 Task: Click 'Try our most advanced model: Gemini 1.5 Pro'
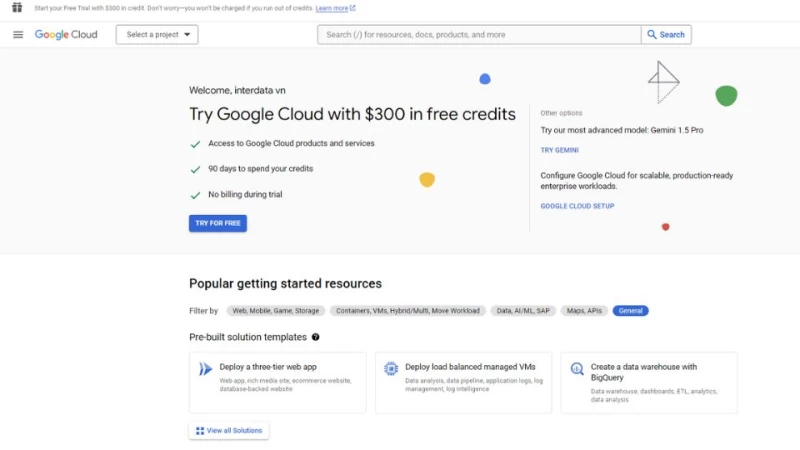pos(622,130)
